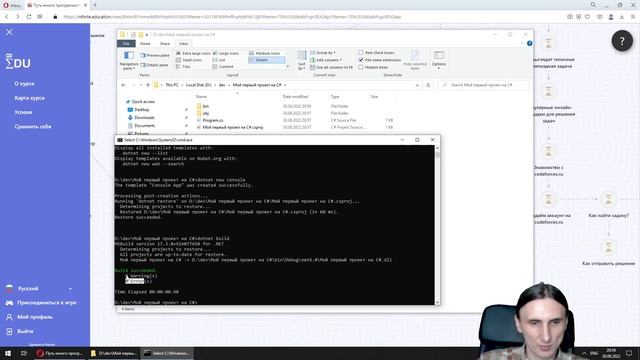Go back in Explorer navigation
The width and height of the screenshot is (640, 360).
[123, 85]
